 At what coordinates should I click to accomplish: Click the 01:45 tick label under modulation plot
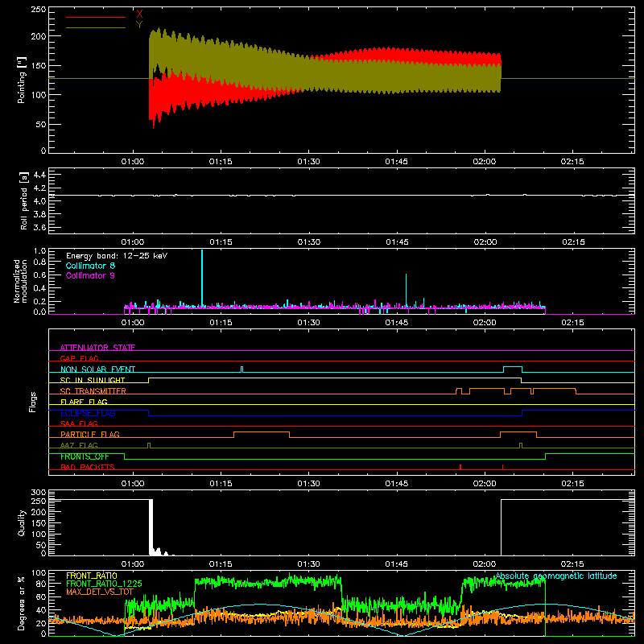[397, 323]
